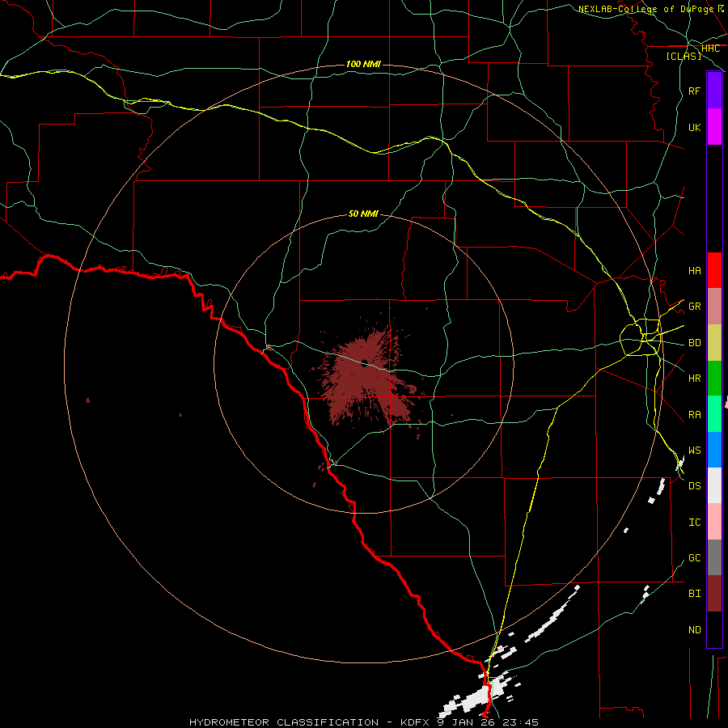Click the 'HHC' product label
The height and width of the screenshot is (728, 728).
(710, 49)
